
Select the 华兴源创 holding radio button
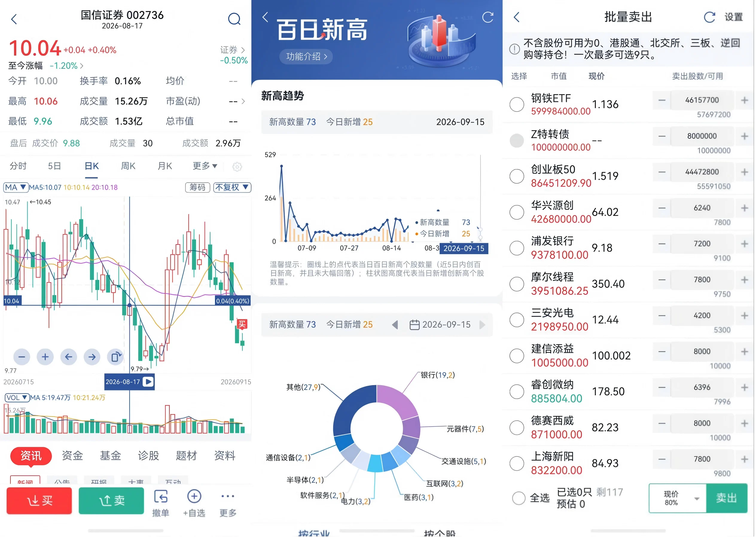pos(516,212)
